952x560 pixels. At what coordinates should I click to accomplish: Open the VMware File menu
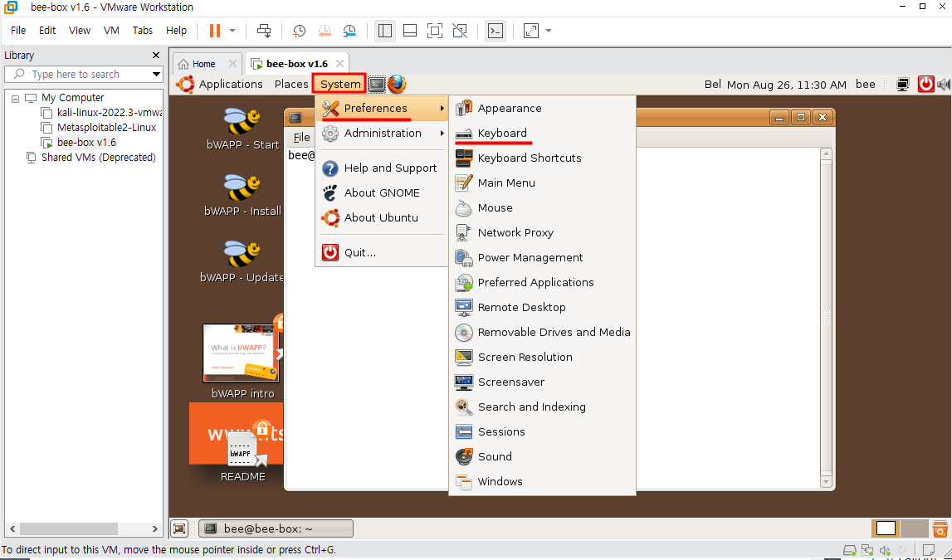pyautogui.click(x=18, y=31)
